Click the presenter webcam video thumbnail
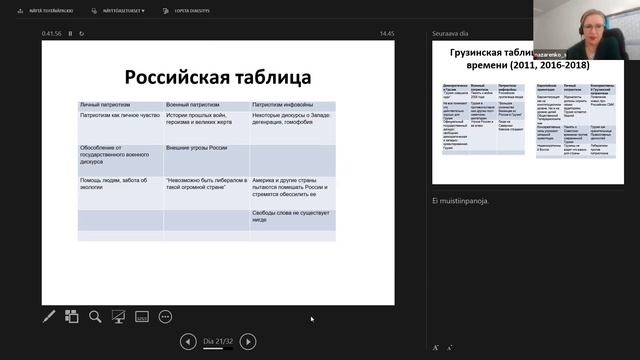640x360 pixels. [587, 30]
